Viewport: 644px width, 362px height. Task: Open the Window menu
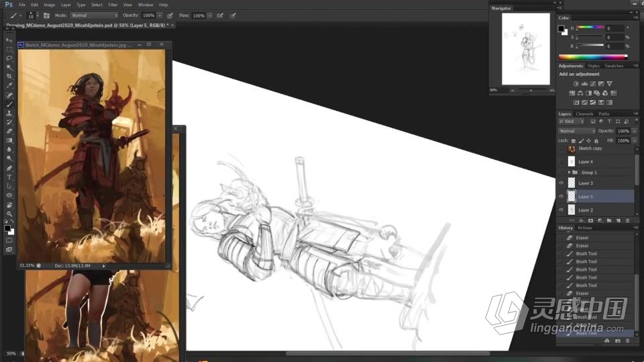146,5
